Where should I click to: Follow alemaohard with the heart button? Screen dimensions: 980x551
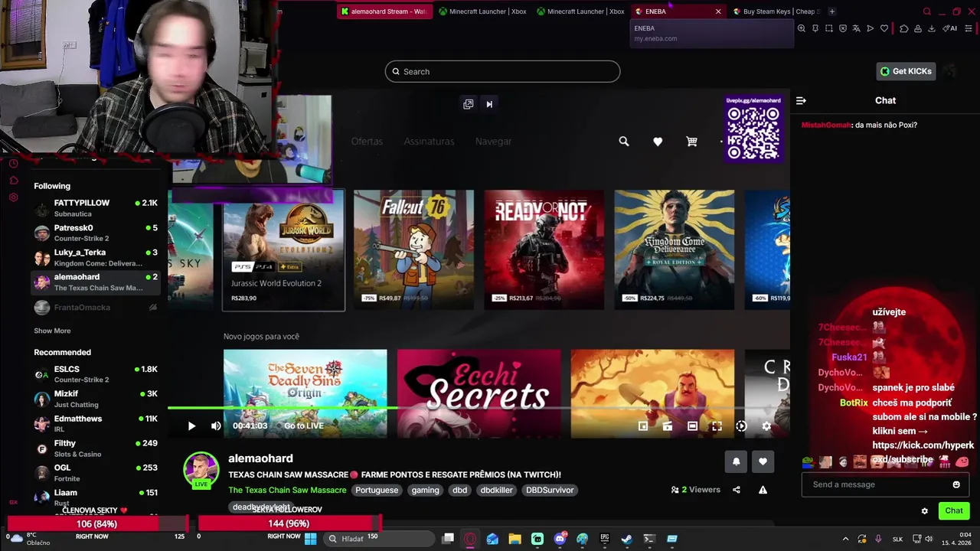[763, 461]
